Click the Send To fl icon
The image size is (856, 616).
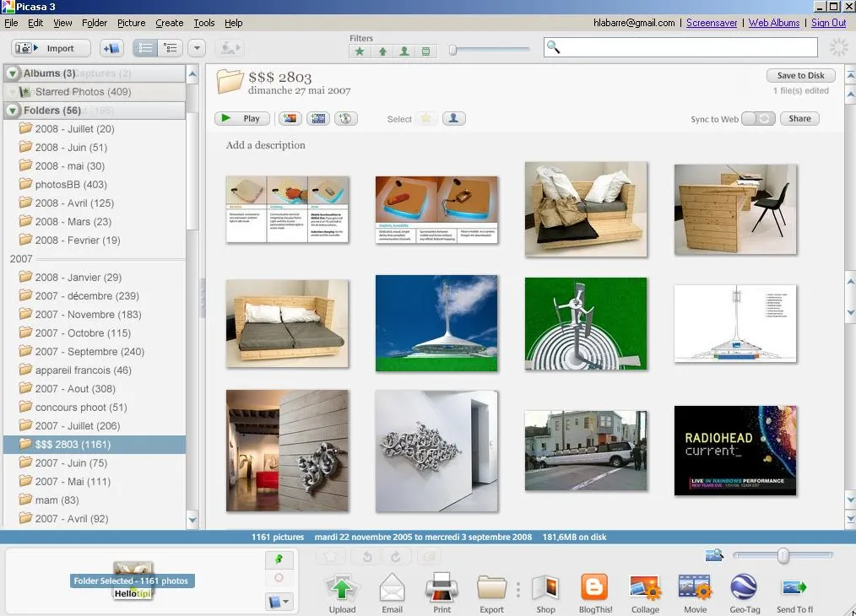click(794, 588)
